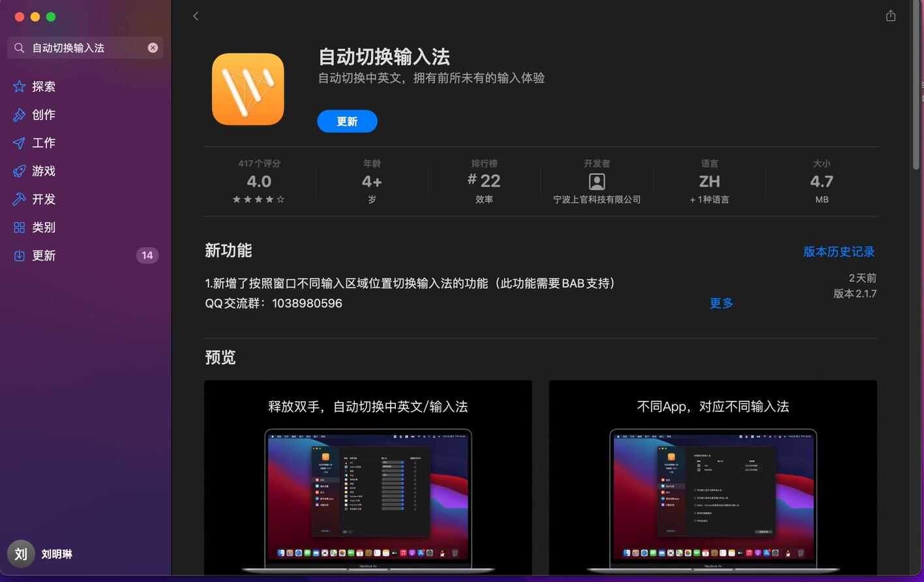Click the blue 更新 button
Image resolution: width=924 pixels, height=582 pixels.
(347, 121)
